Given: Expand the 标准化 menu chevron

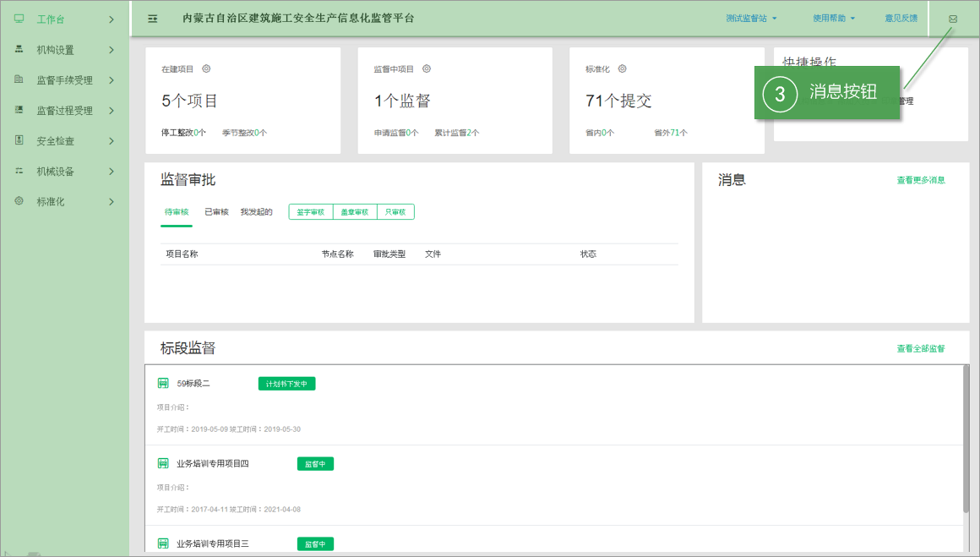Looking at the screenshot, I should (112, 201).
